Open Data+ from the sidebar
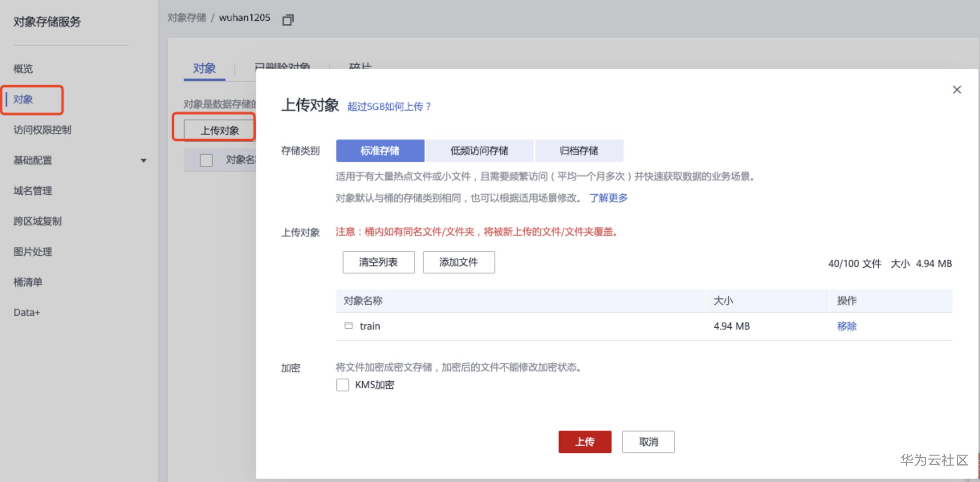980x482 pixels. click(x=26, y=312)
